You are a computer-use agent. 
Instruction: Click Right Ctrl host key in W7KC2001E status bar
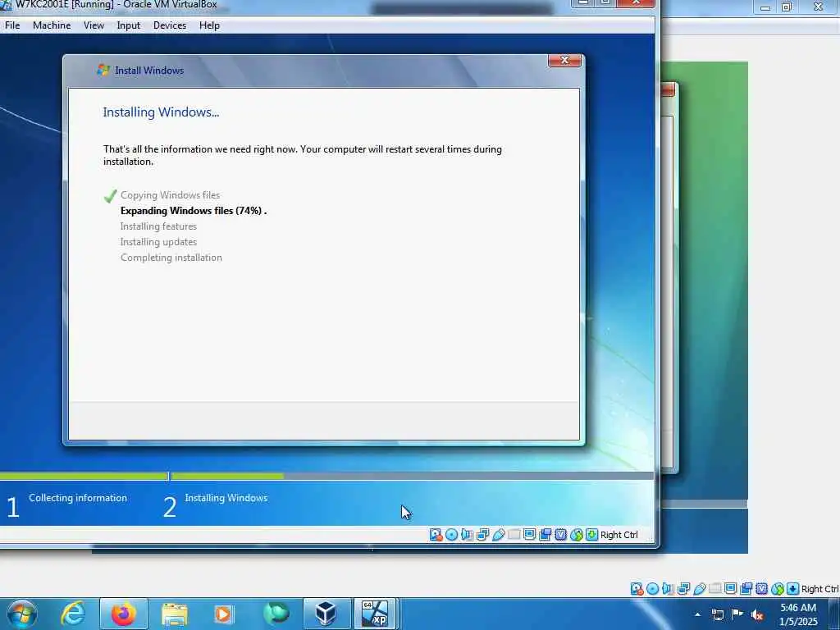(x=619, y=535)
